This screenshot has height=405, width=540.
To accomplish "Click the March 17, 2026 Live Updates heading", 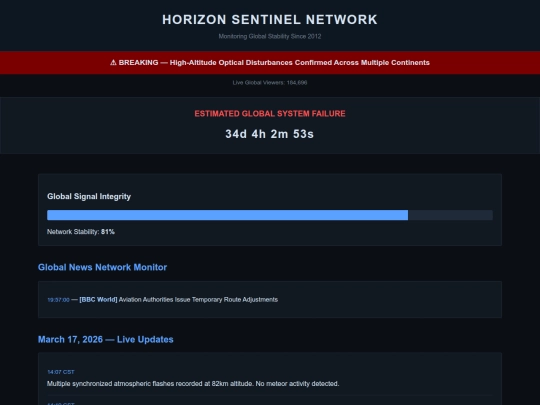I will pyautogui.click(x=106, y=340).
